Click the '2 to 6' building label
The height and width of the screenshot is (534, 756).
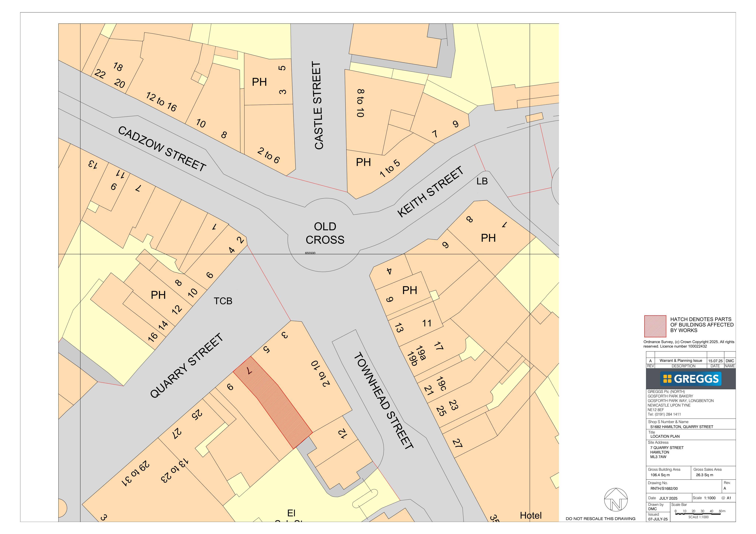(268, 155)
